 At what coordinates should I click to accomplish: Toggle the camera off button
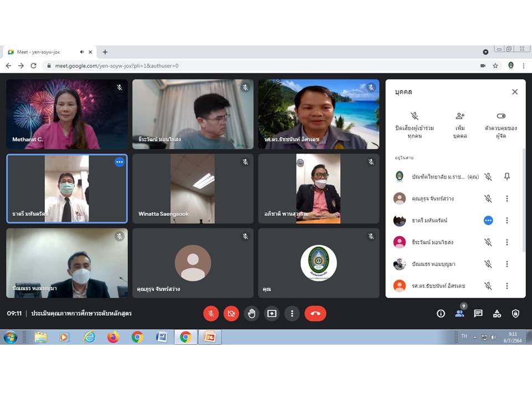pyautogui.click(x=231, y=314)
